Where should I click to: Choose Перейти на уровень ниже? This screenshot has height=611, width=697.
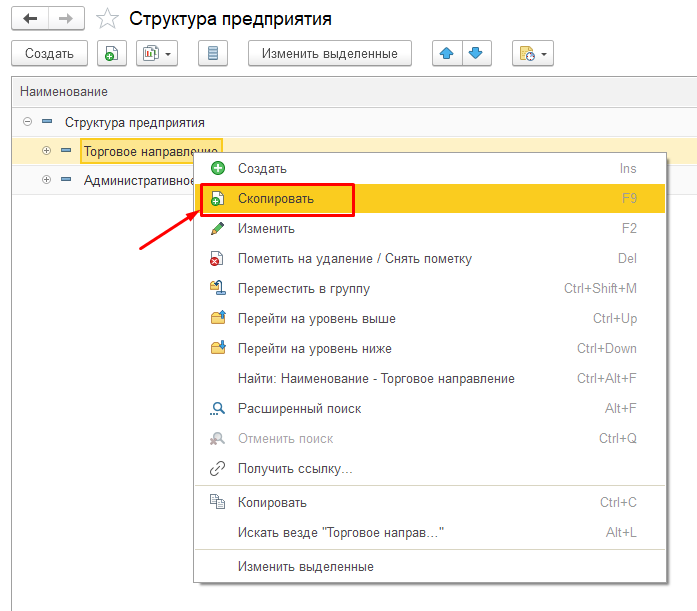click(430, 348)
